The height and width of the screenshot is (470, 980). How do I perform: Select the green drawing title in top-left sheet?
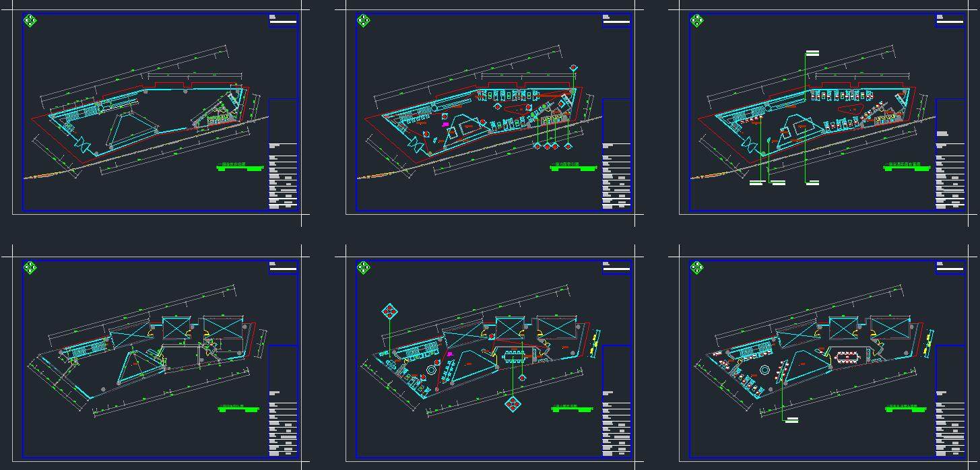coord(240,167)
